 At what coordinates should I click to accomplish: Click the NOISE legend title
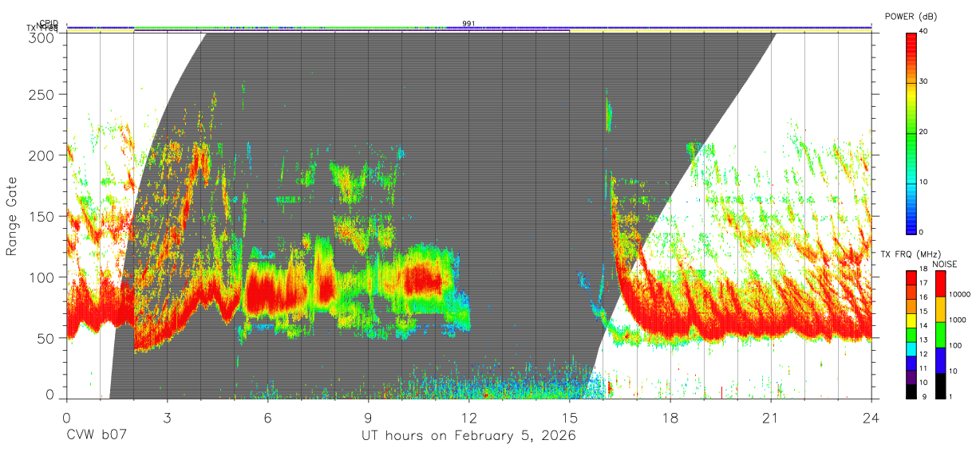[946, 264]
